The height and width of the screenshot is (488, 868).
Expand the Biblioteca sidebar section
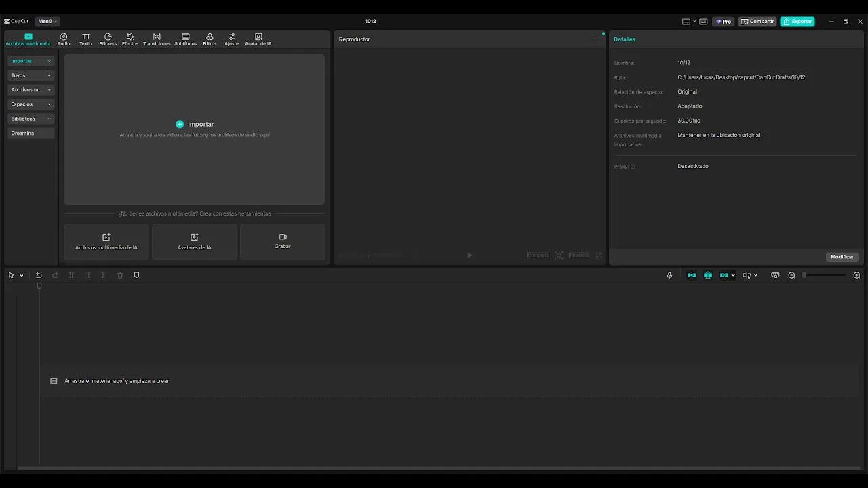31,119
